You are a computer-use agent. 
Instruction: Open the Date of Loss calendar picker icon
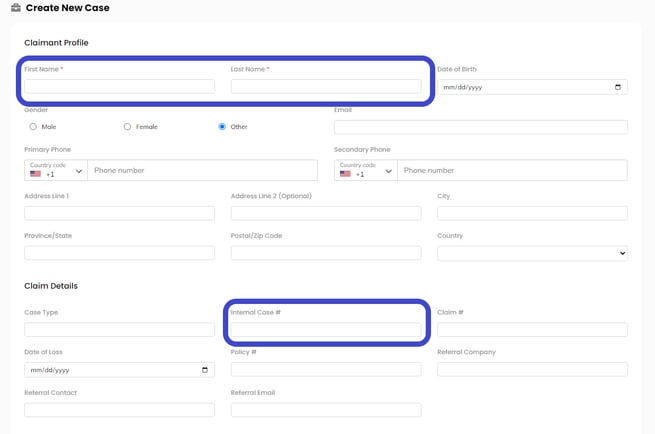(x=205, y=370)
